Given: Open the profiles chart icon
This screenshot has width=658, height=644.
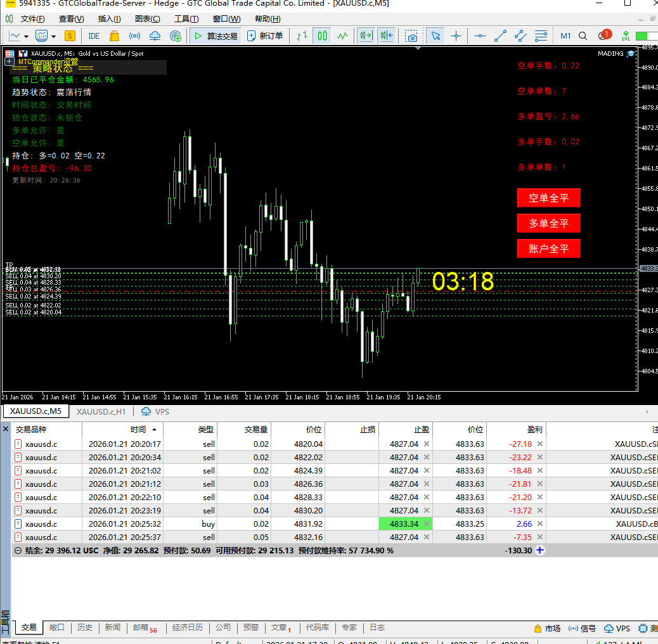Looking at the screenshot, I should 42,36.
